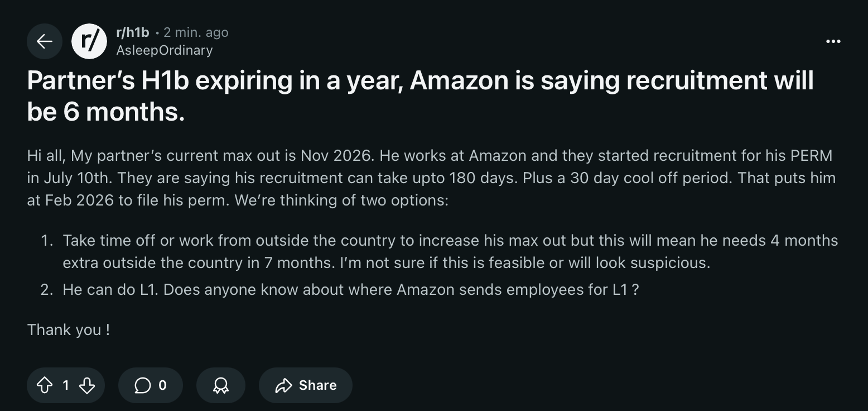Screen dimensions: 868x411
Task: Click the post vote count
Action: (66, 385)
